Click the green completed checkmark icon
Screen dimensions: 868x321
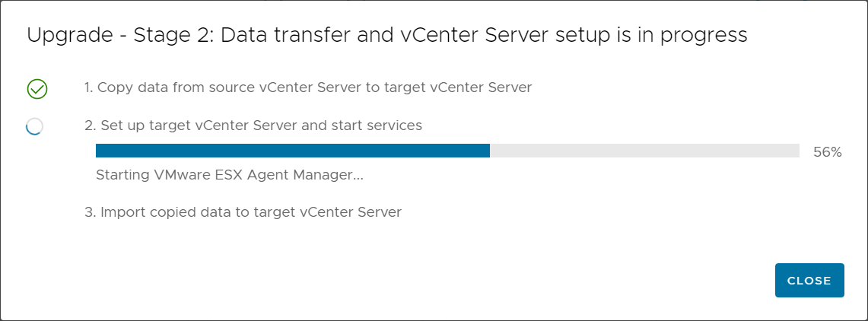pos(37,88)
